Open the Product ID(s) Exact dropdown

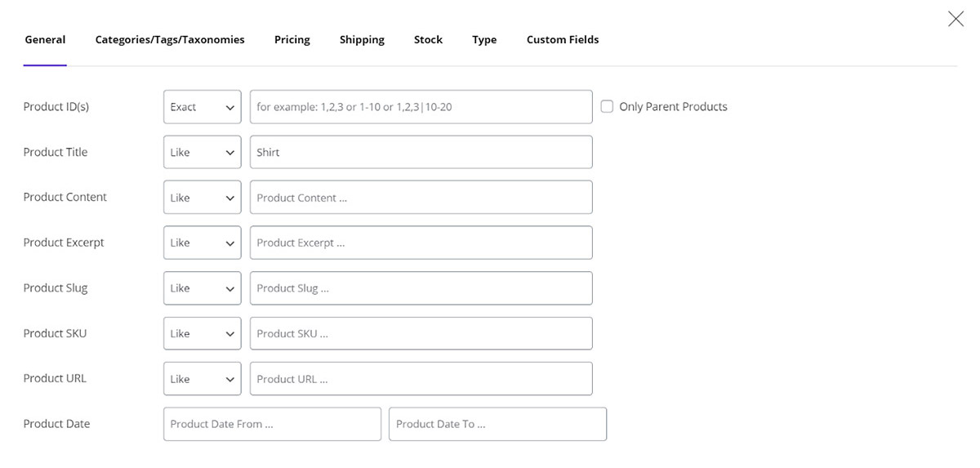pyautogui.click(x=202, y=107)
